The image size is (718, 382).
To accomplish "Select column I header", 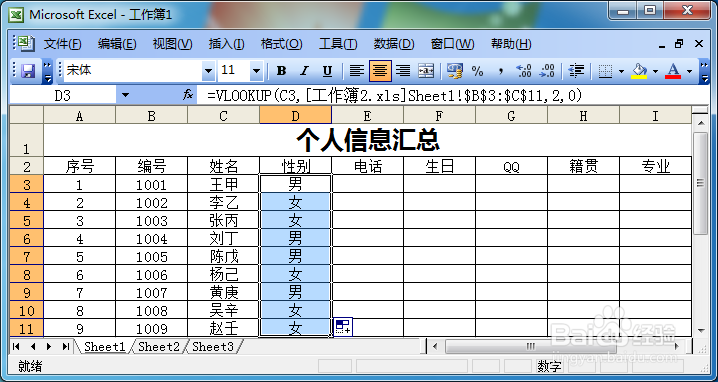I will [655, 115].
